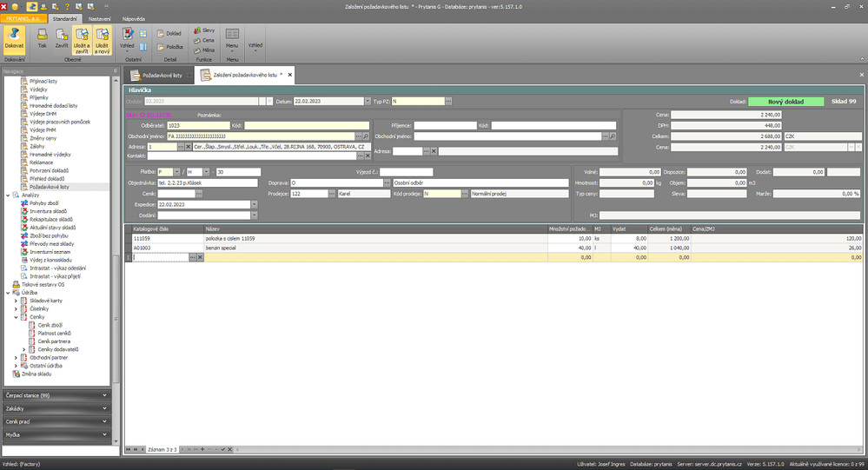Click search magnifier next to Obchodní jméno
Image resolution: width=868 pixels, height=470 pixels.
coord(366,136)
